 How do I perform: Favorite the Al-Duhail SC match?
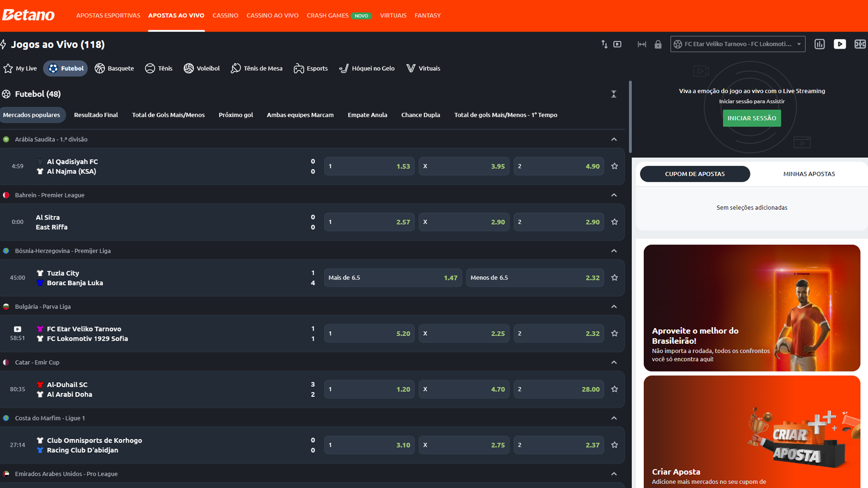pos(614,389)
